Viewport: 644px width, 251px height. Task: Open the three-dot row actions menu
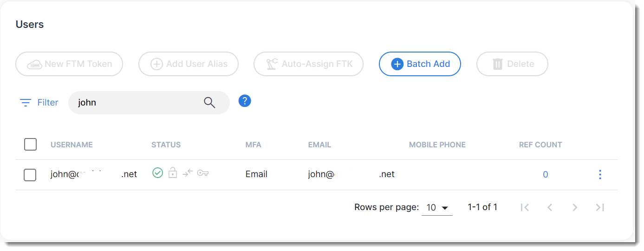(600, 174)
